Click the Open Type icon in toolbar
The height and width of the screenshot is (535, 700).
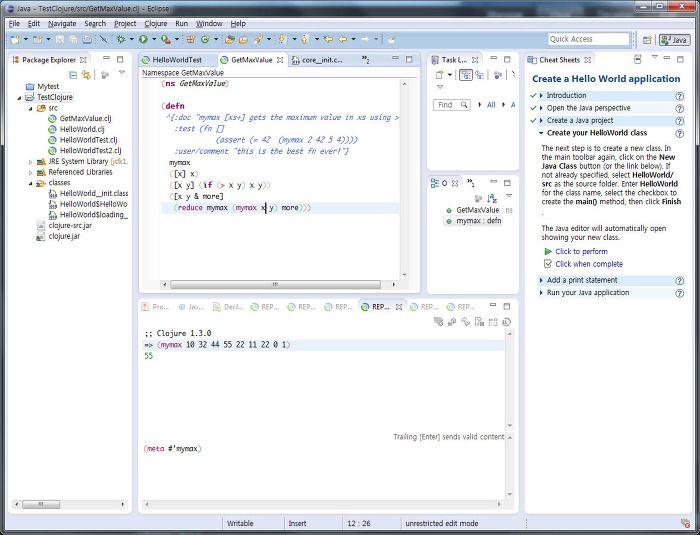230,39
